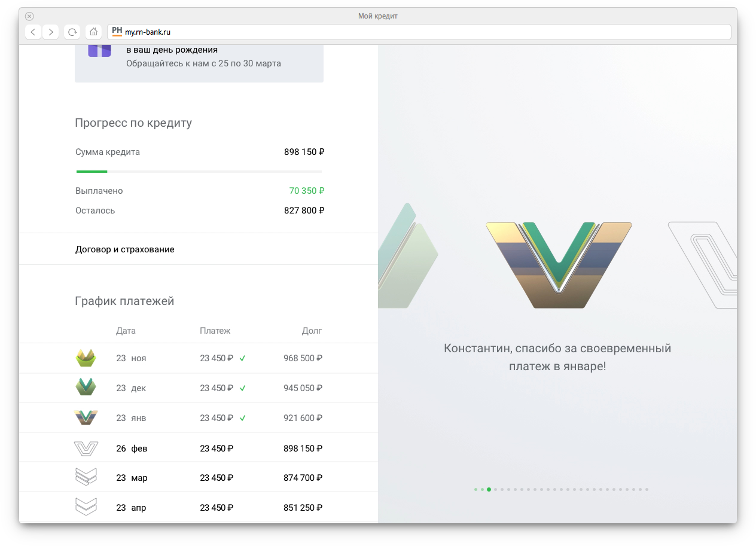Select the first carousel pagination dot
Image resolution: width=756 pixels, height=546 pixels.
(x=476, y=489)
